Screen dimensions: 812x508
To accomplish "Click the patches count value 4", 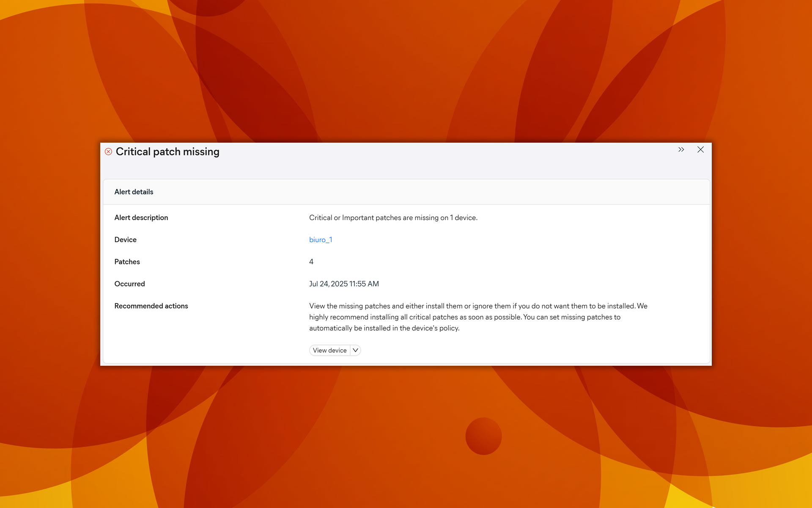I will 311,262.
